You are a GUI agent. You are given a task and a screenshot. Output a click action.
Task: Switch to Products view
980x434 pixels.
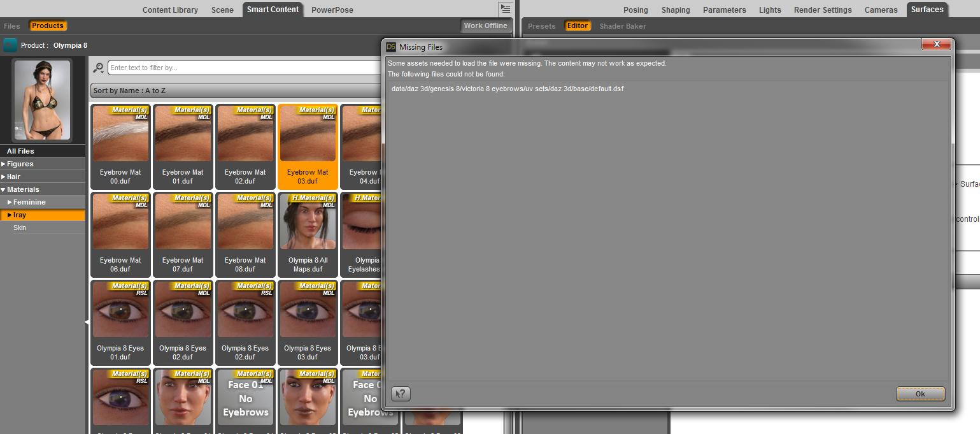click(x=48, y=25)
